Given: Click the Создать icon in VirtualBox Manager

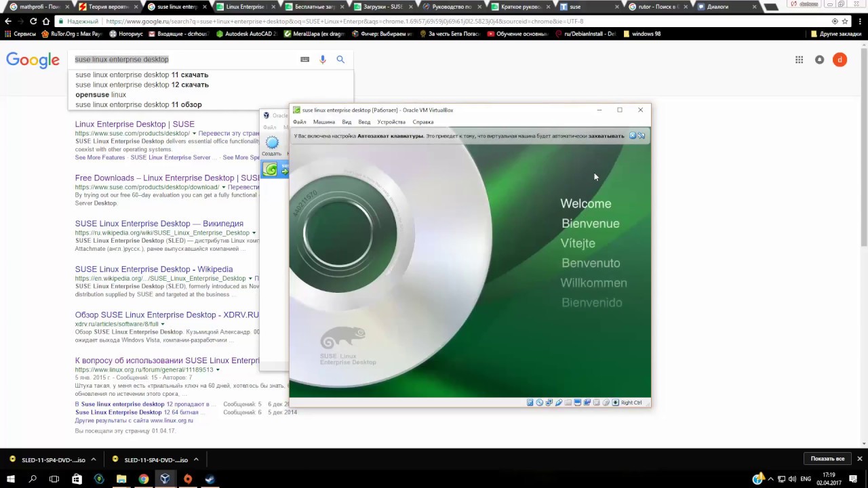Looking at the screenshot, I should coord(272,146).
